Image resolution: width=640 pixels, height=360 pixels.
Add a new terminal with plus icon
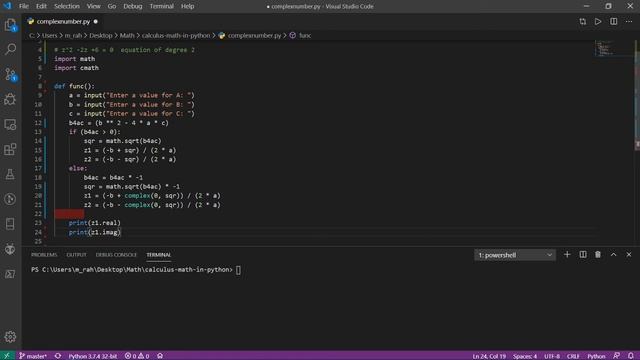[x=567, y=255]
